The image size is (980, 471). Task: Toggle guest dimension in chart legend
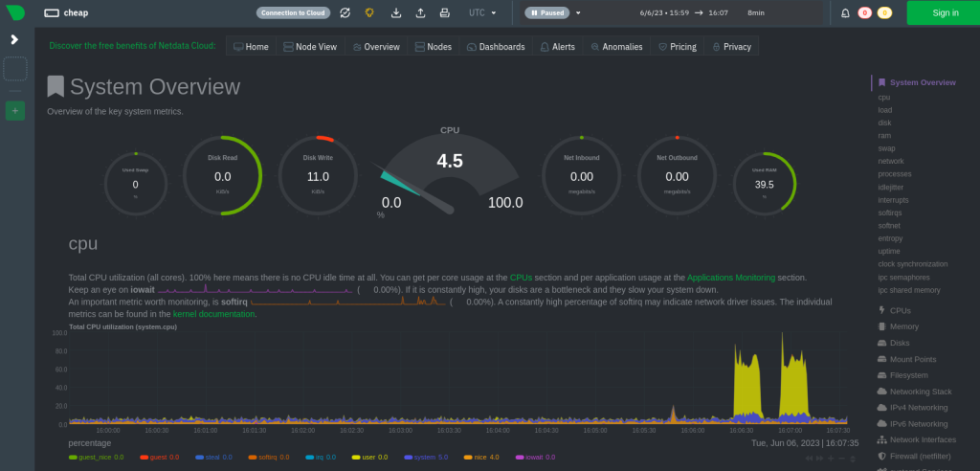click(160, 458)
